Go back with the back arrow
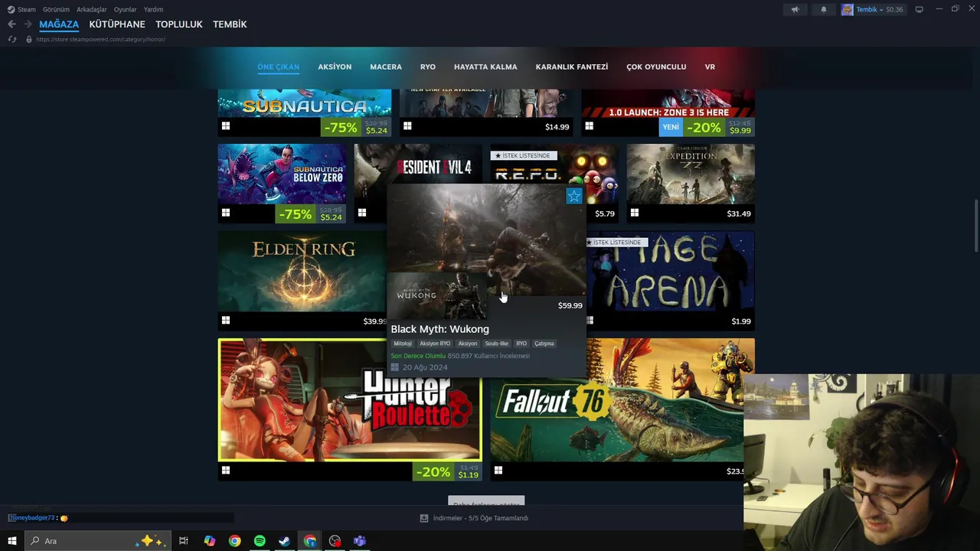 coord(11,24)
